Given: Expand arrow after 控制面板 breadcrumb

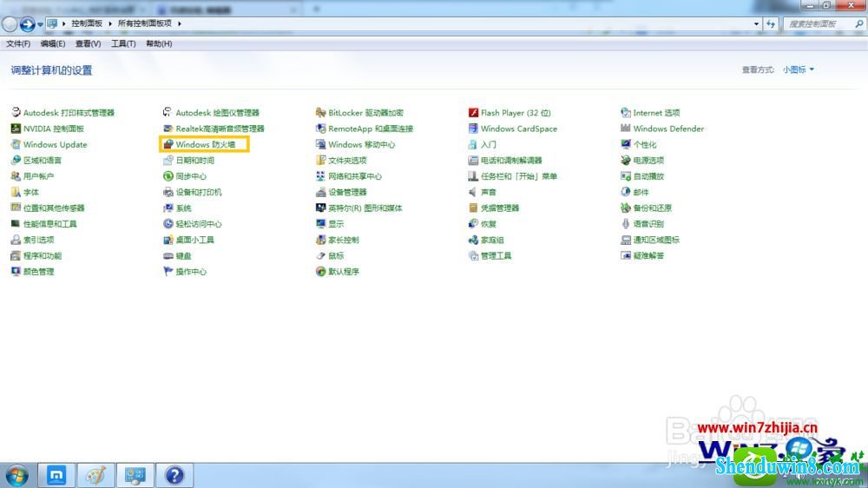Looking at the screenshot, I should (x=110, y=23).
